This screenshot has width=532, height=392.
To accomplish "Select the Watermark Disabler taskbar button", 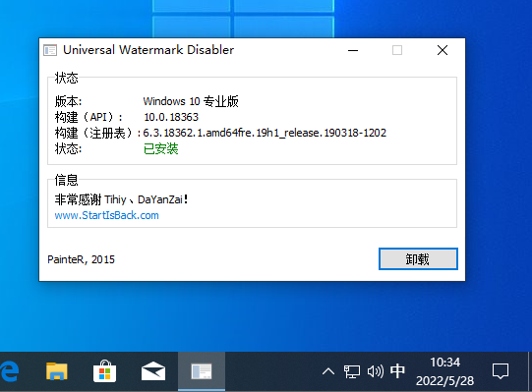I will point(202,371).
